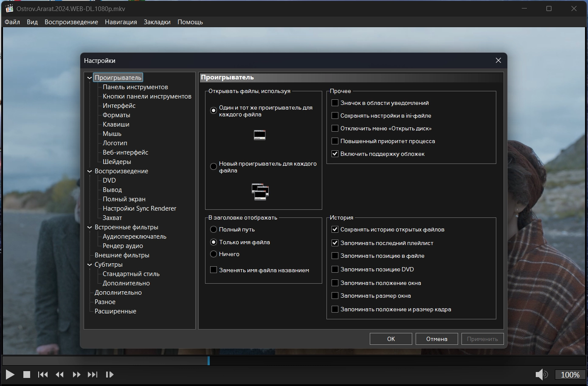Collapse the "Проигрыватель" tree node
This screenshot has width=588, height=386.
(90, 78)
